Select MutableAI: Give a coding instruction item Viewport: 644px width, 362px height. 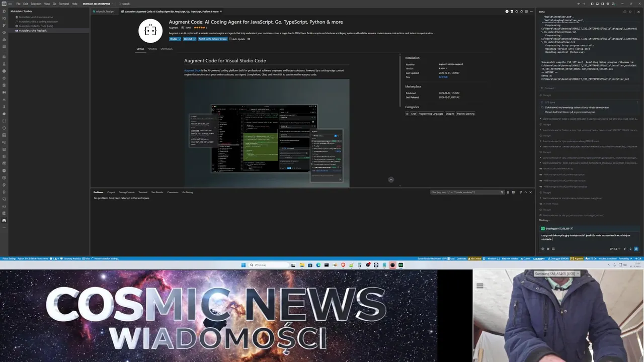tap(38, 22)
